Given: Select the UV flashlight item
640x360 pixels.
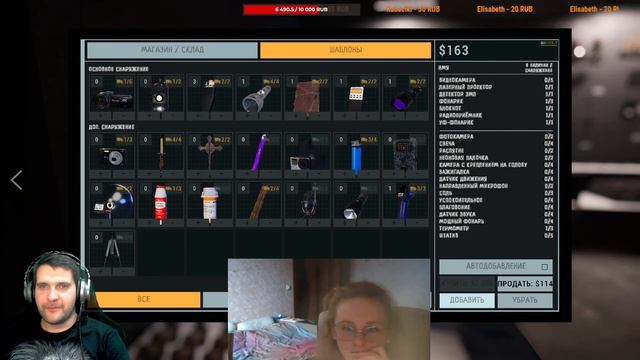Looking at the screenshot, I should pos(405,97).
